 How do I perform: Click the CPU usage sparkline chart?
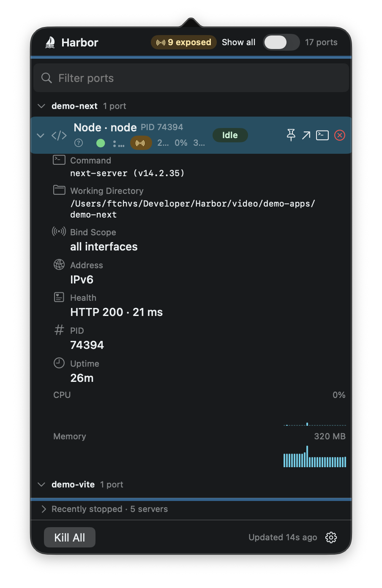point(315,424)
